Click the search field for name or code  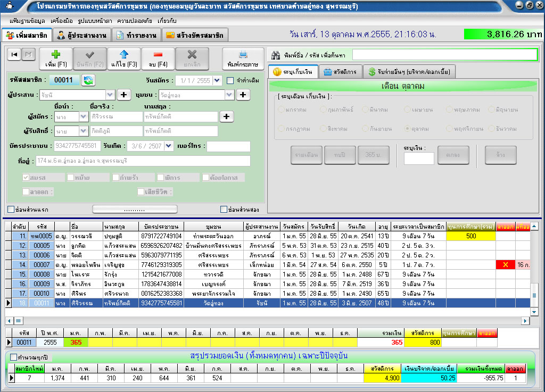tap(444, 55)
